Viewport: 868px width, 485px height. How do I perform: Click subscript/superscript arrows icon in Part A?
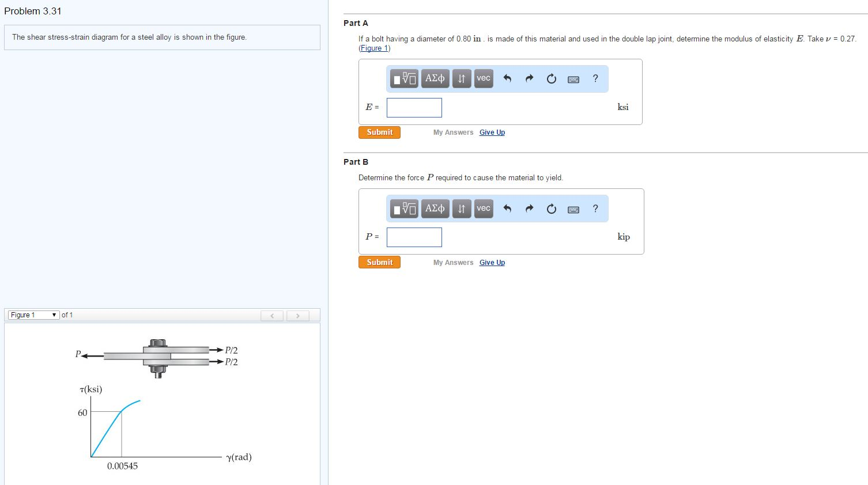pyautogui.click(x=462, y=78)
